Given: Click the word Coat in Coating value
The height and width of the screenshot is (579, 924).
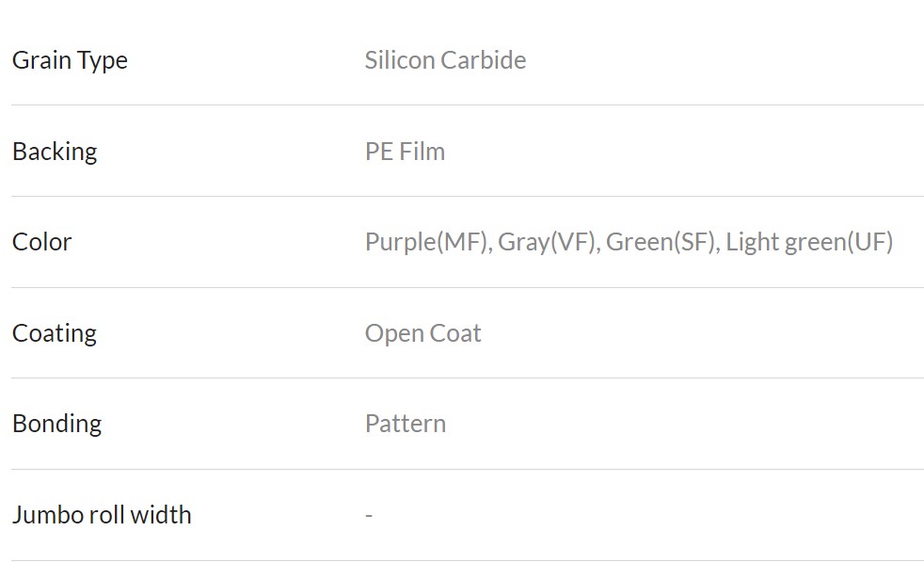Looking at the screenshot, I should tap(454, 333).
